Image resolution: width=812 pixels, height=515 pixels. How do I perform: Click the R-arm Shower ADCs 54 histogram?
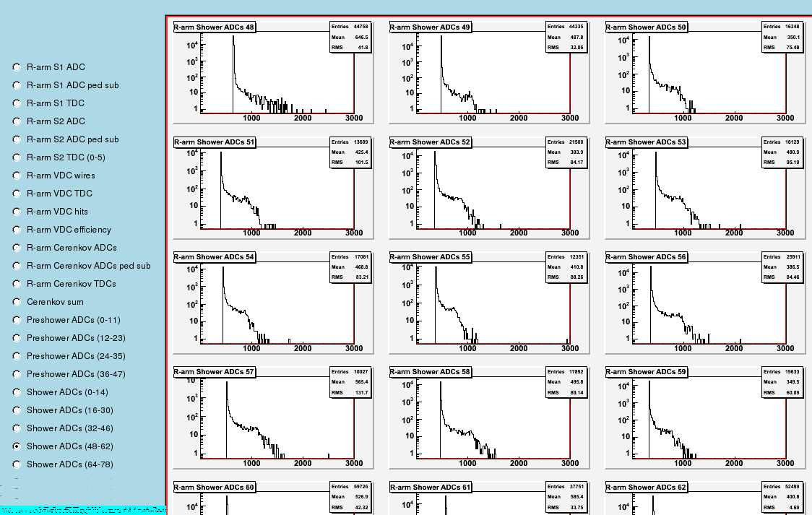point(273,302)
